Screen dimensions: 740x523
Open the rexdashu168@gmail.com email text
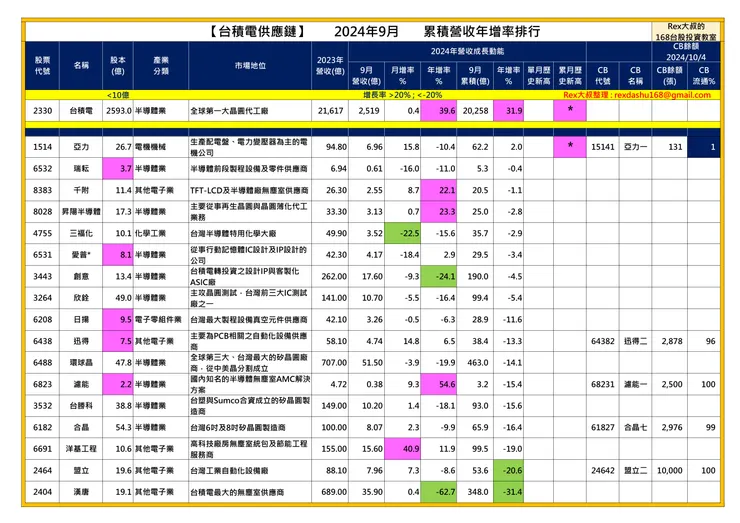[663, 95]
